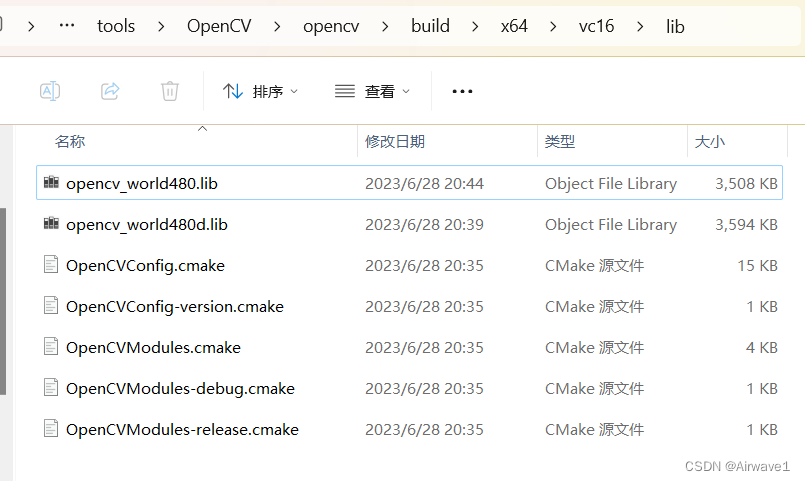
Task: Click the left pane vertical scrollbar
Action: 3,300
